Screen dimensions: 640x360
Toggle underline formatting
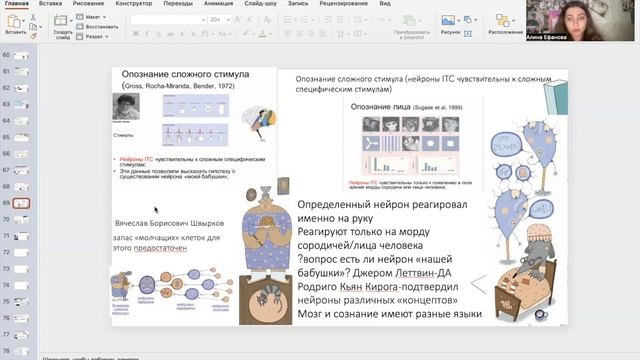coord(159,34)
